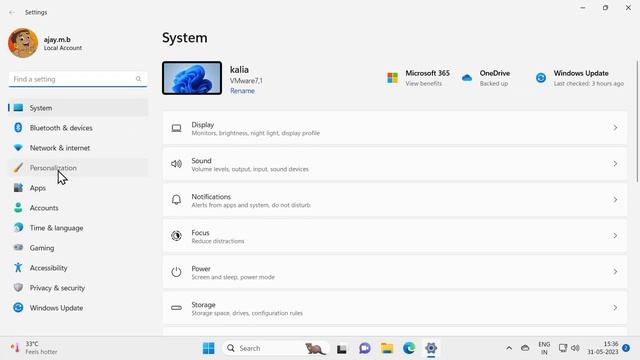Image resolution: width=640 pixels, height=360 pixels.
Task: Select the Network & internet wifi icon
Action: tap(18, 147)
